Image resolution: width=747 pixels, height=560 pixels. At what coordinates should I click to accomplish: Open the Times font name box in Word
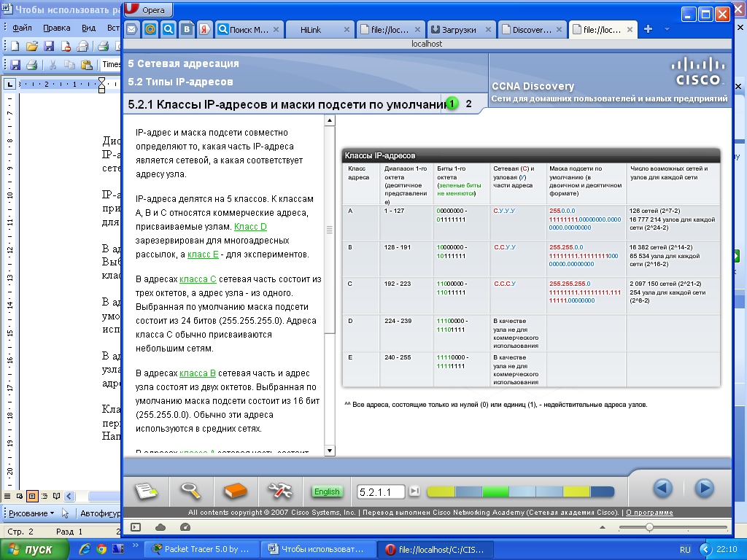coord(111,64)
